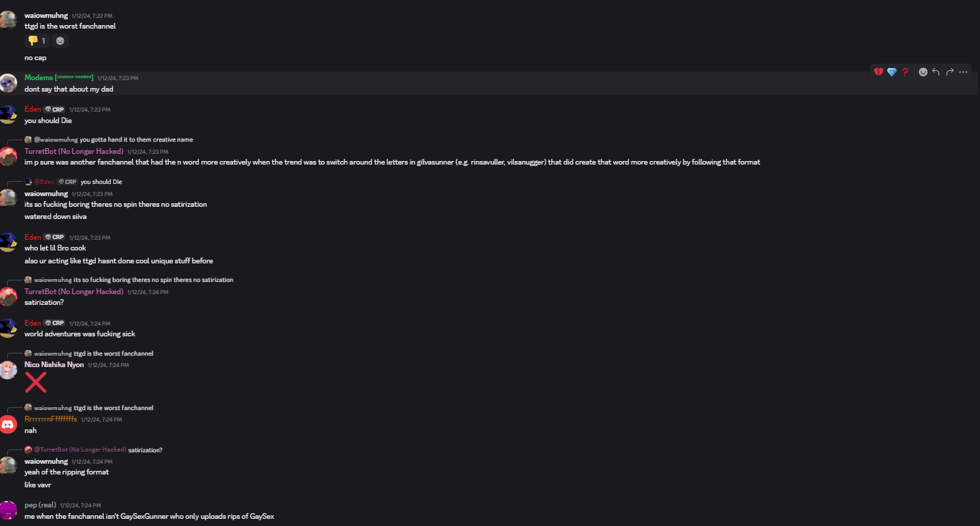Click the smiley add-reaction button beside thumbs down
This screenshot has height=526, width=980.
(x=60, y=41)
